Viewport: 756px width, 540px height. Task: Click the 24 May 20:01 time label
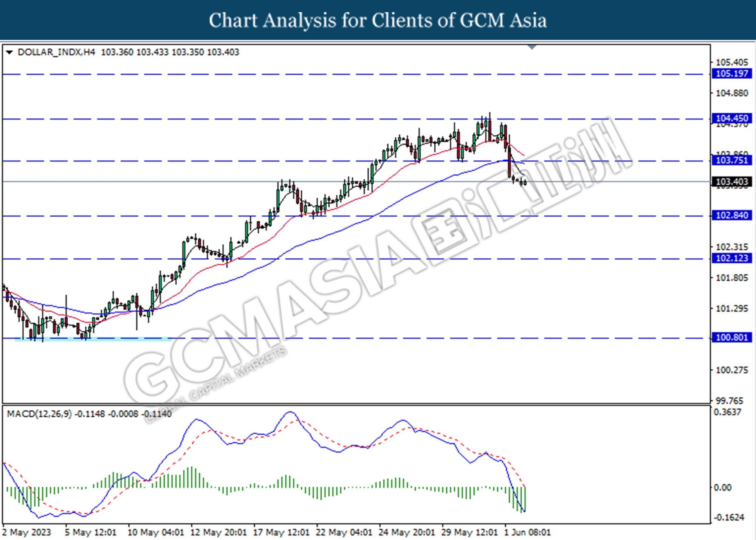point(407,532)
